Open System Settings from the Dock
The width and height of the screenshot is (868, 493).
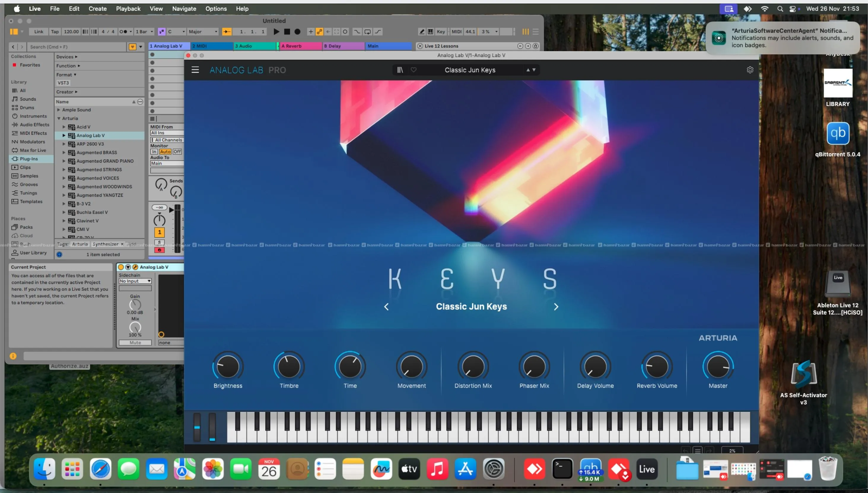click(493, 469)
